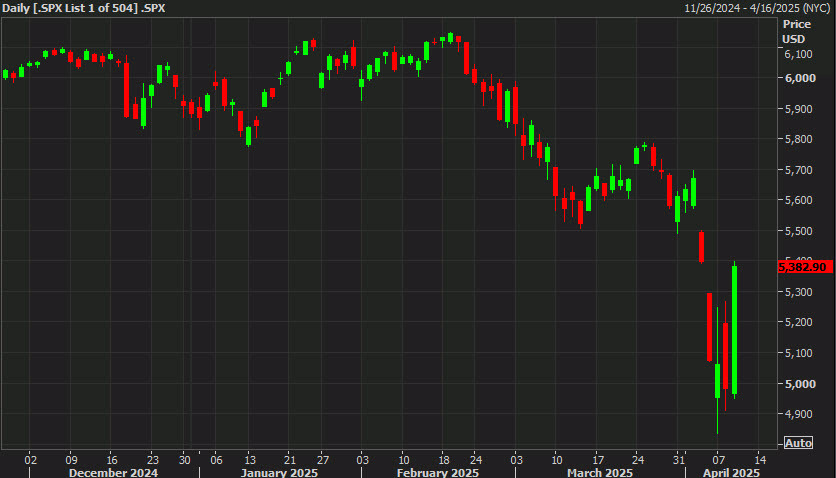Image resolution: width=836 pixels, height=478 pixels.
Task: Select the 5,382.90 last price tag
Action: point(805,267)
